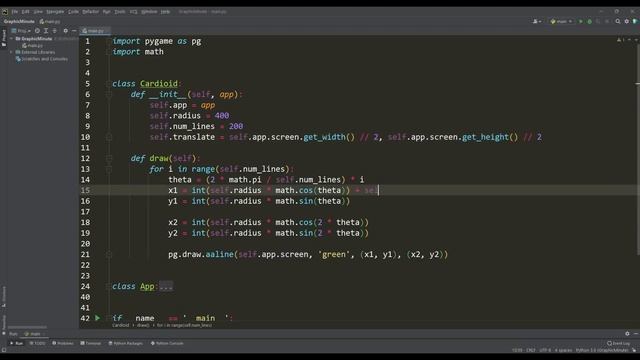Expand the folded class App block
Image resolution: width=640 pixels, height=360 pixels.
[x=166, y=286]
